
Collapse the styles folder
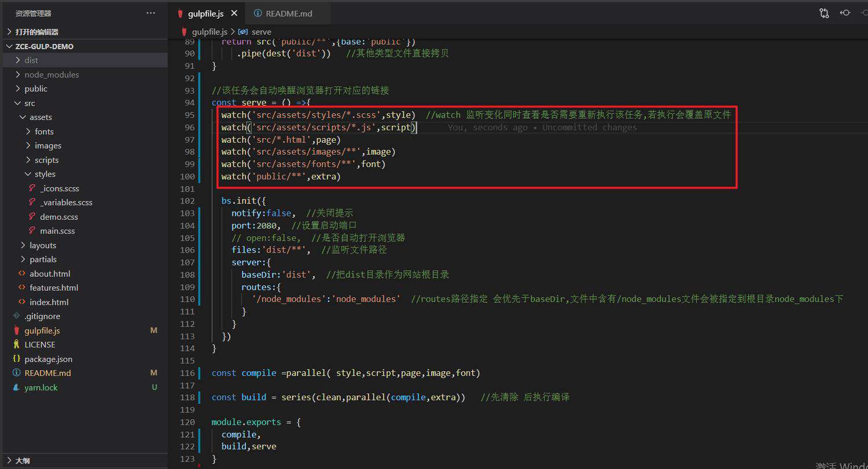coord(85,174)
